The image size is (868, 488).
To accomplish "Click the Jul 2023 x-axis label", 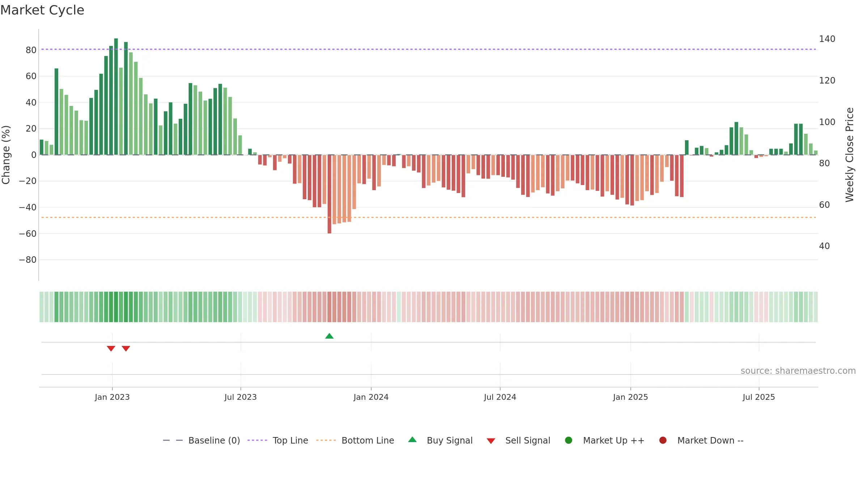I will pos(241,397).
